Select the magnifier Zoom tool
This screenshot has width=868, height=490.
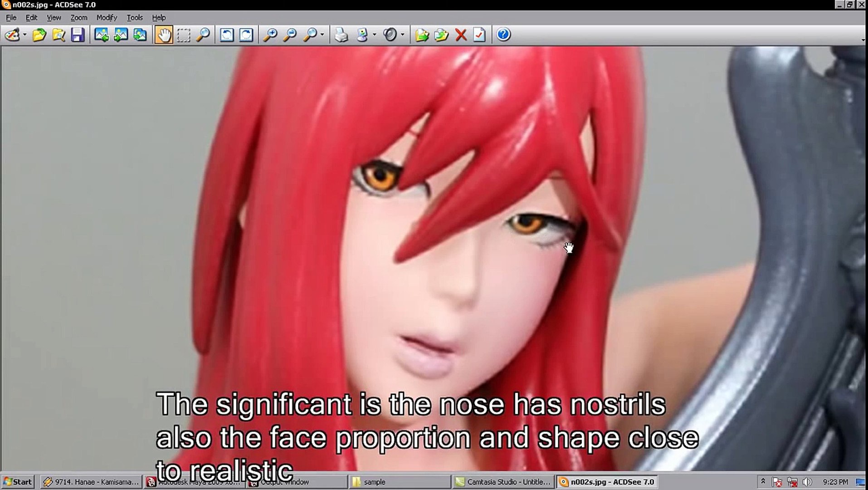203,34
